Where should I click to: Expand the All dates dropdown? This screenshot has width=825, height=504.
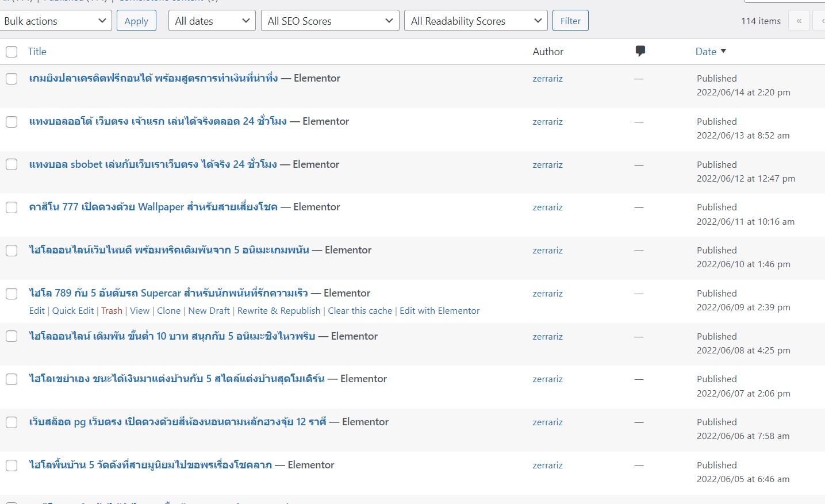coord(212,21)
